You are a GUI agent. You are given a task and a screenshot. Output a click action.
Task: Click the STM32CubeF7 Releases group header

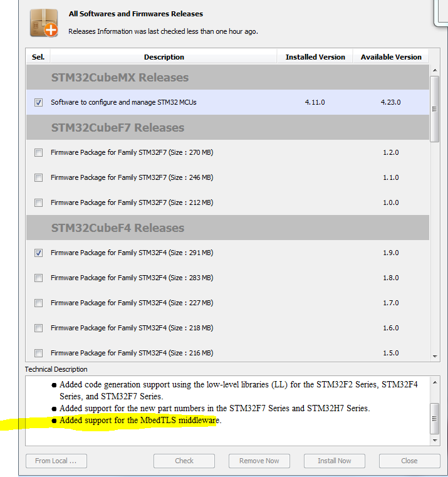click(x=227, y=127)
